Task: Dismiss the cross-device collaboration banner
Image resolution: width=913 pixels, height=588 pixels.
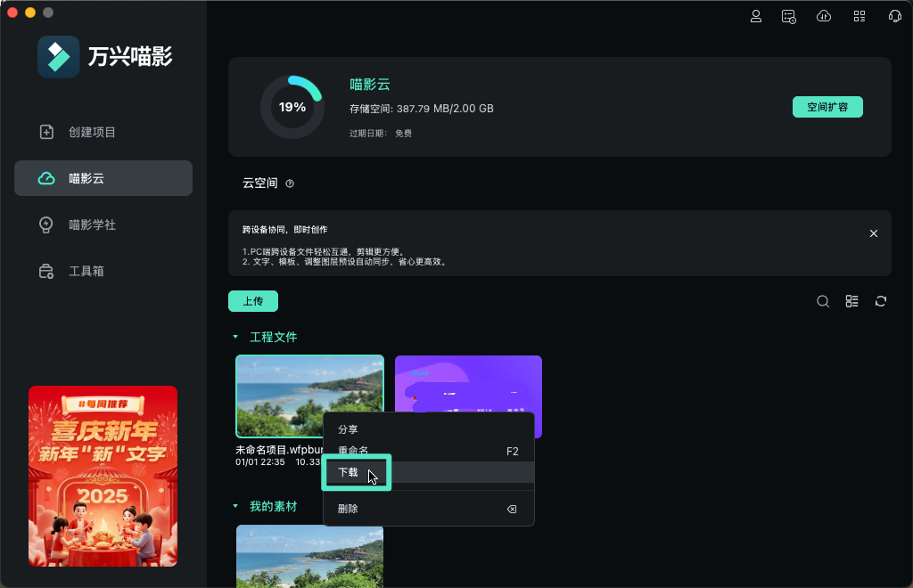Action: [x=873, y=233]
